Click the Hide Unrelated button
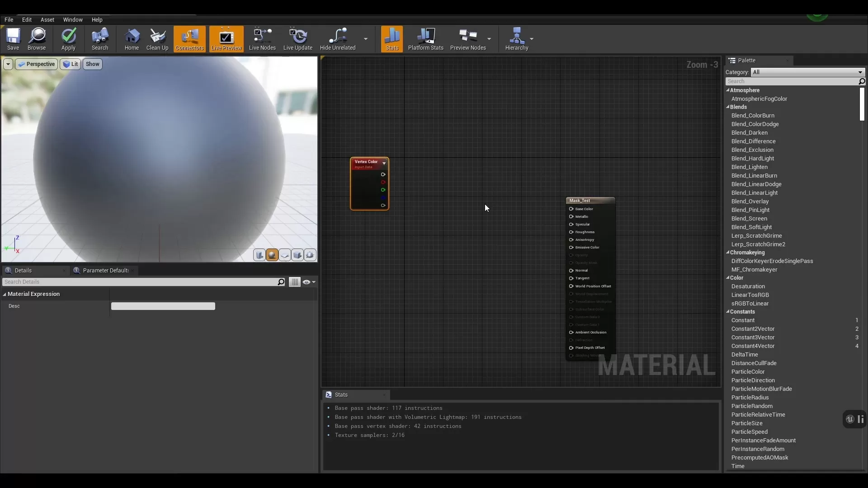Image resolution: width=868 pixels, height=488 pixels. [337, 39]
